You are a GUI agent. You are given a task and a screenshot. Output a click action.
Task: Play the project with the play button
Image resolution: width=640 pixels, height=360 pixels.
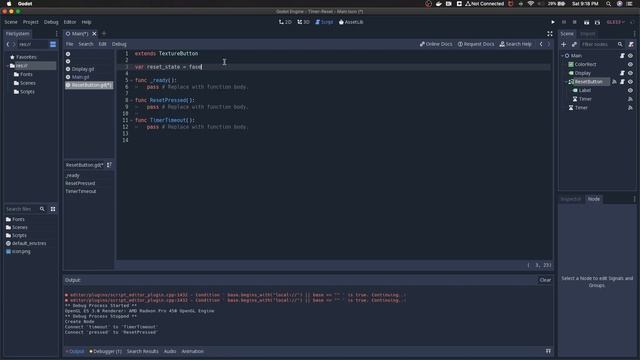[553, 22]
